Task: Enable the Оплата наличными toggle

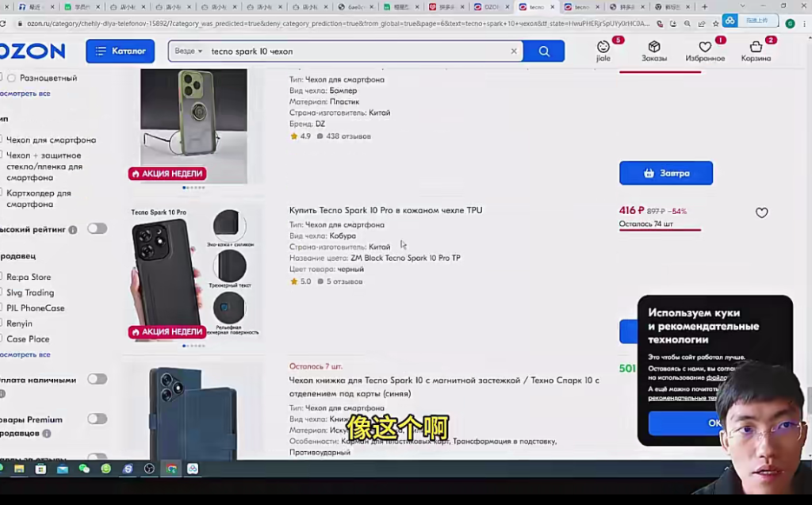Action: click(97, 379)
